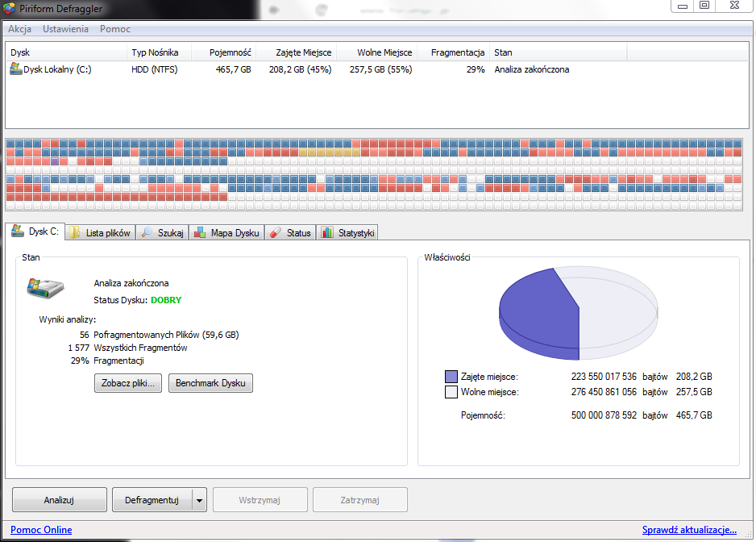
Task: Switch to the Szukaj tab
Action: pos(163,232)
